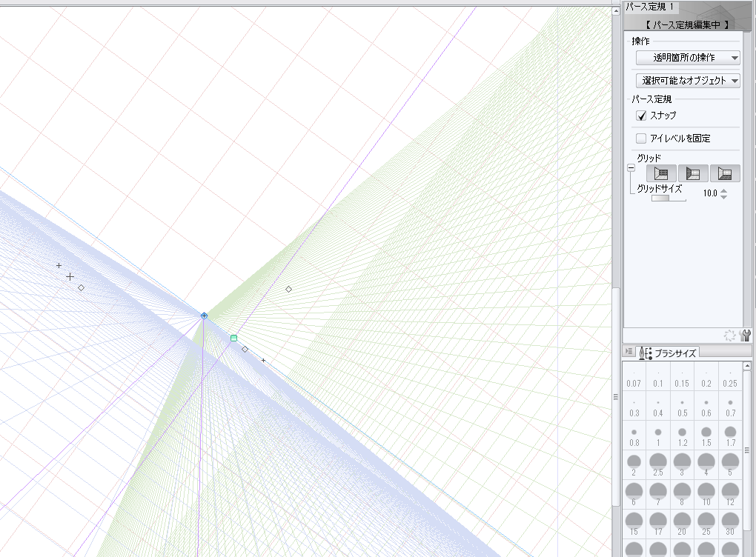Select diamond handle below green square
Screen dimensions: 756x557
245,349
